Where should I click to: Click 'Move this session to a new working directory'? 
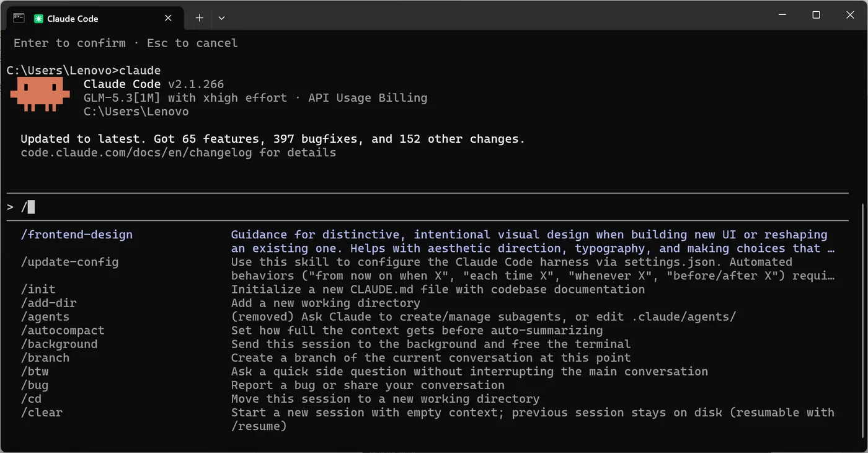[x=385, y=398]
